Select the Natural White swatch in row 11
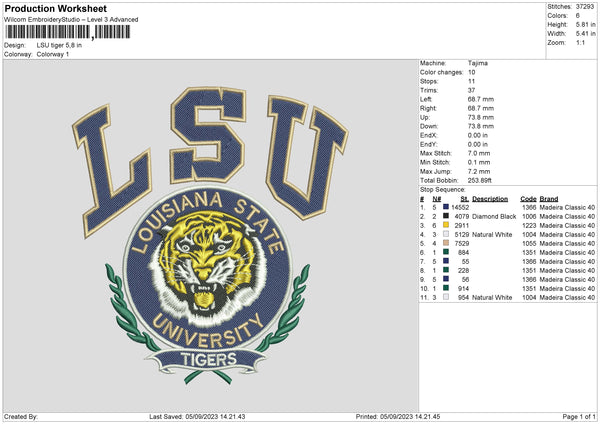Screen dimensions: 600x424 point(446,297)
